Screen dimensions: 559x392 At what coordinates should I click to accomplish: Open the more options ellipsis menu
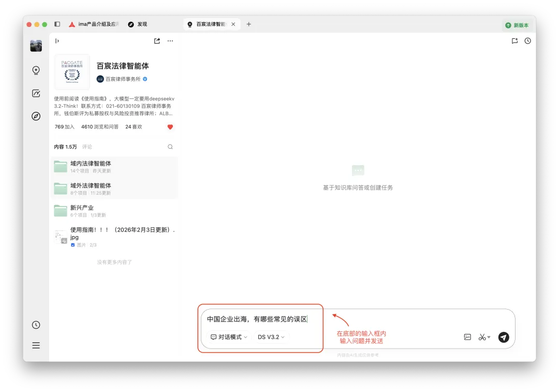click(170, 41)
